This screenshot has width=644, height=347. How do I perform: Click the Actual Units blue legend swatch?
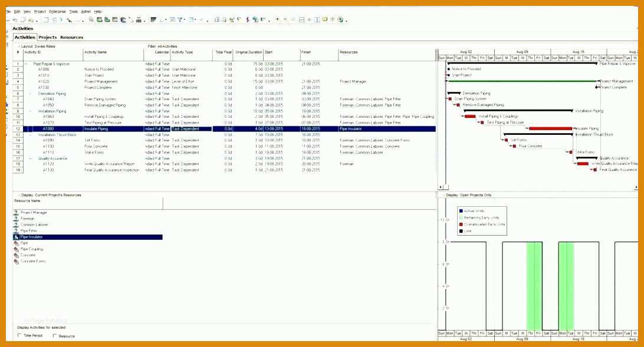461,211
